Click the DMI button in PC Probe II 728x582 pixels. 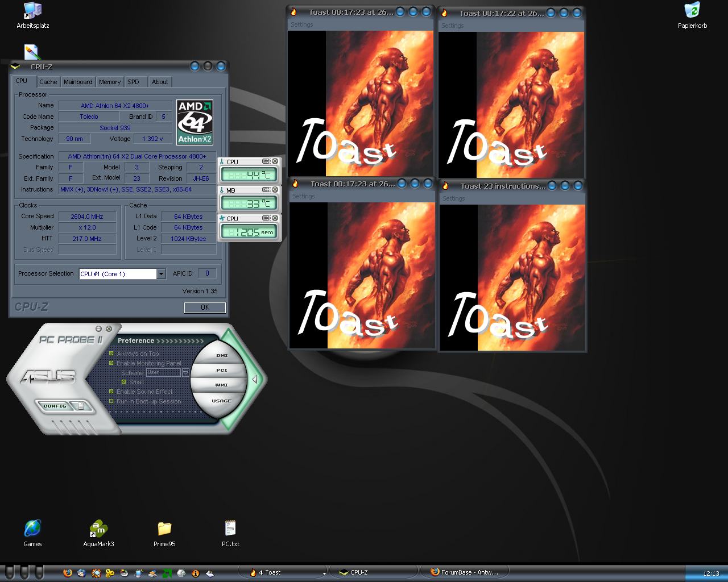[x=222, y=355]
